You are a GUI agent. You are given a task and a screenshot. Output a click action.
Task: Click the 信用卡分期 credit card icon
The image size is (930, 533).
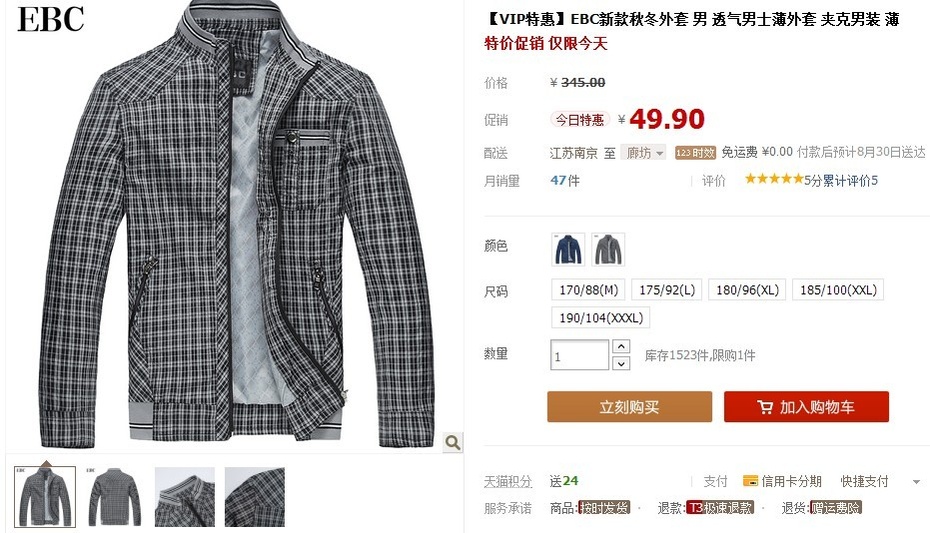click(x=750, y=481)
